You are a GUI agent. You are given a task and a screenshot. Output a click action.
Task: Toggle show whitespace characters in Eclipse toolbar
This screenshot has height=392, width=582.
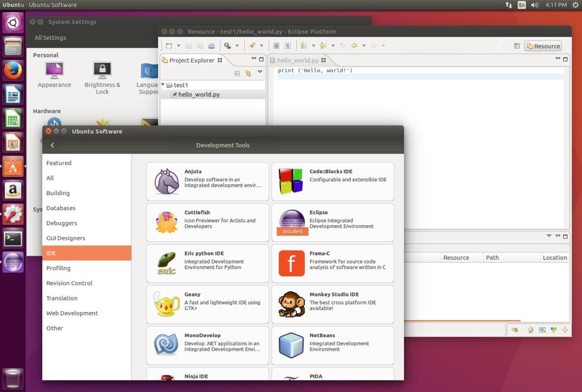tap(288, 46)
